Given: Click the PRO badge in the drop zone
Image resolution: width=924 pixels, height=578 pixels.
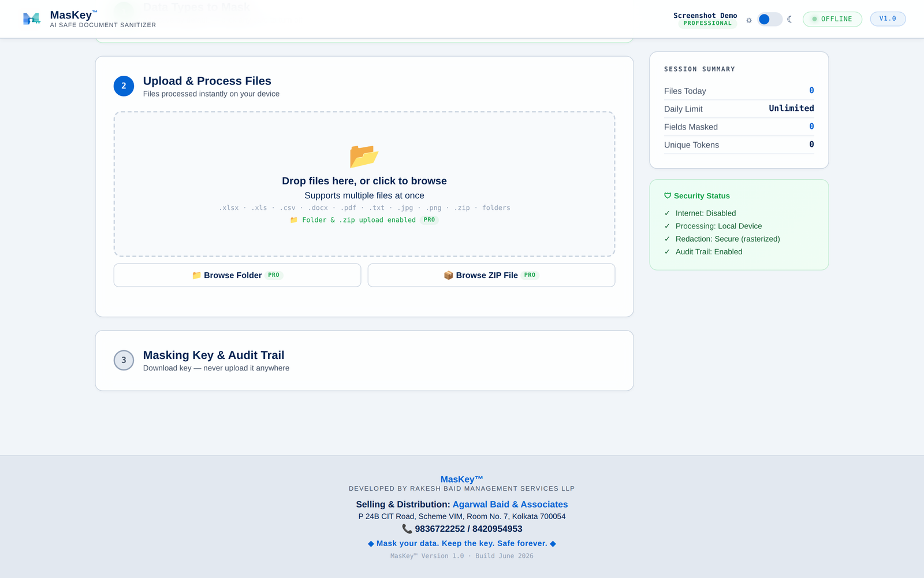Looking at the screenshot, I should click(x=429, y=220).
